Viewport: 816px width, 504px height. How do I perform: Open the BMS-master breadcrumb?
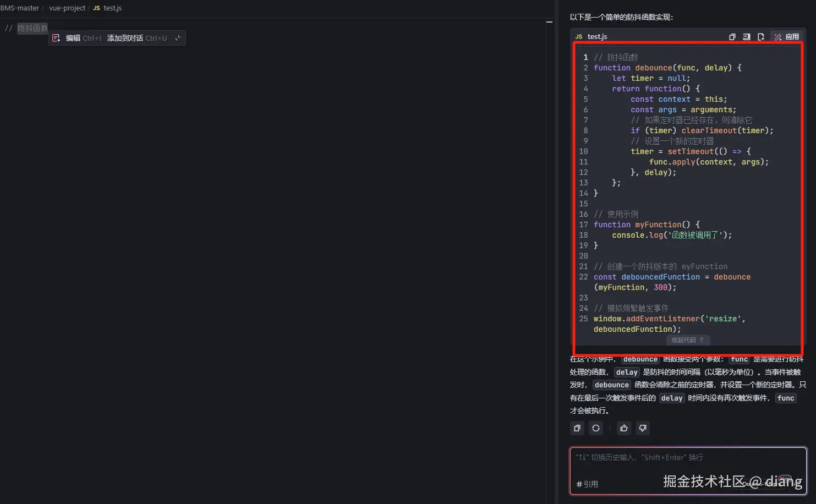tap(20, 8)
